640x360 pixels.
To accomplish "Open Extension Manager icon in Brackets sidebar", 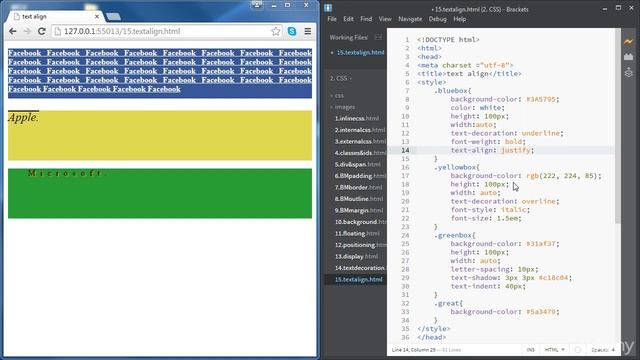I will point(628,57).
